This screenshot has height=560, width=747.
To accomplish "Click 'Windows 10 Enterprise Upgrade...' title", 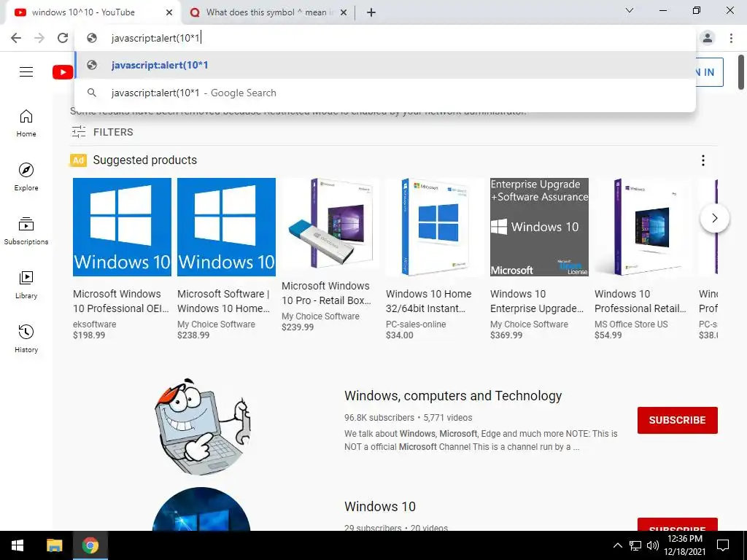I will [x=537, y=301].
